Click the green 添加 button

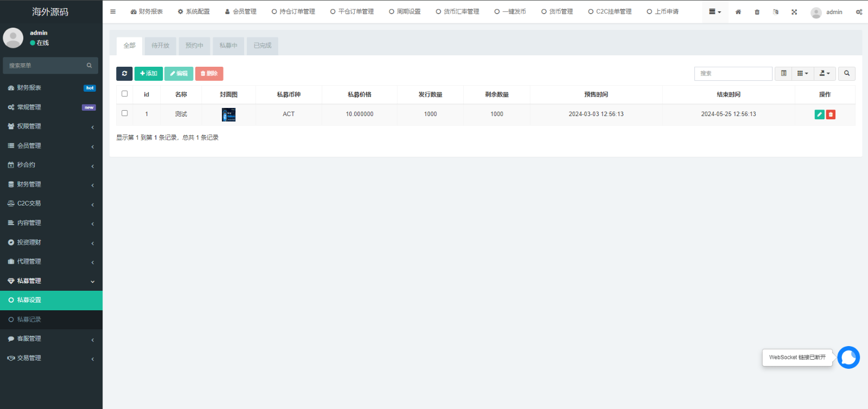pyautogui.click(x=149, y=74)
